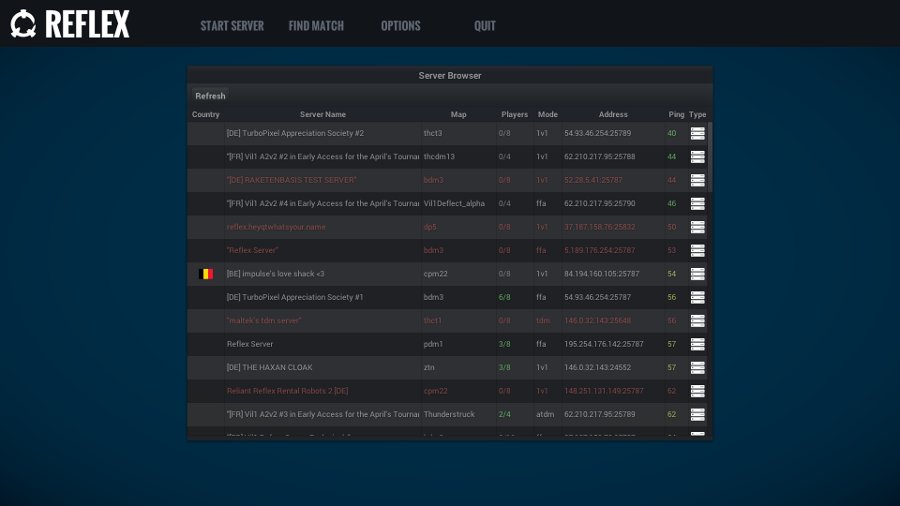
Task: Select "[BE] impulse's love shack <3" server
Action: (448, 274)
